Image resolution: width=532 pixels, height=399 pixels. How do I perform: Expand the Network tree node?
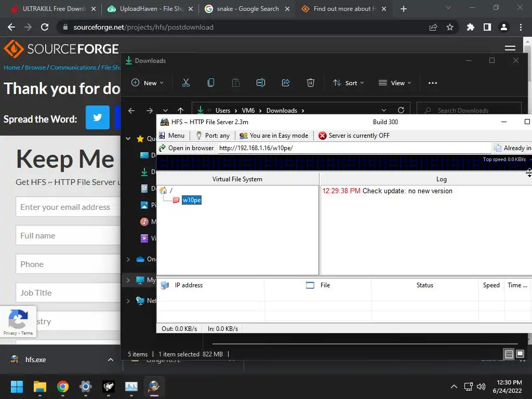click(128, 301)
